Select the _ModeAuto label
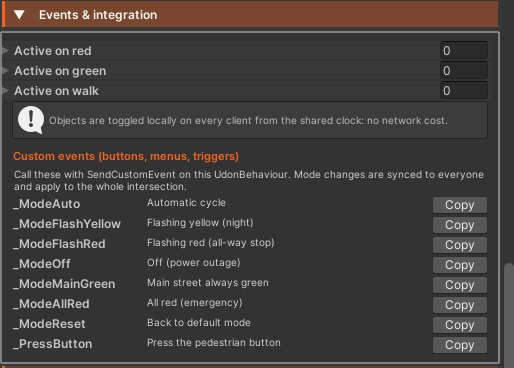Viewport: 514px width, 368px height. (47, 204)
